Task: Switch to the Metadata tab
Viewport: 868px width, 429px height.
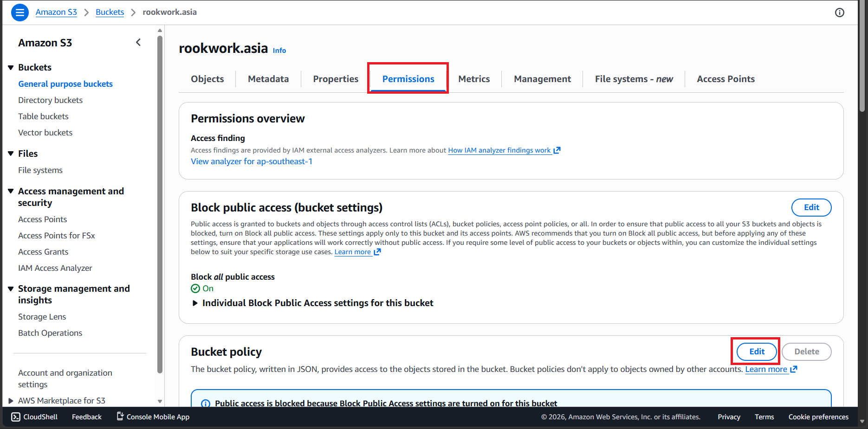Action: tap(268, 79)
